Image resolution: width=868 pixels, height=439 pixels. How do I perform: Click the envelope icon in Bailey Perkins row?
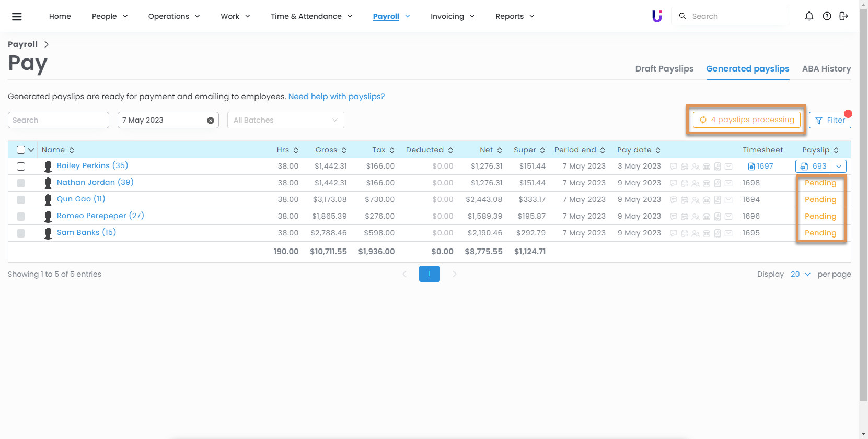coord(728,167)
